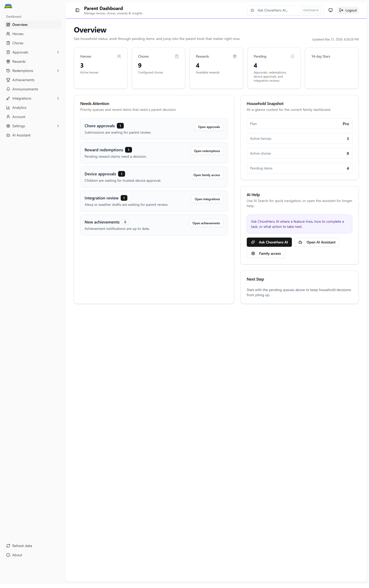Click the Redemptions badge count in sidebar
369x588 pixels.
click(58, 71)
